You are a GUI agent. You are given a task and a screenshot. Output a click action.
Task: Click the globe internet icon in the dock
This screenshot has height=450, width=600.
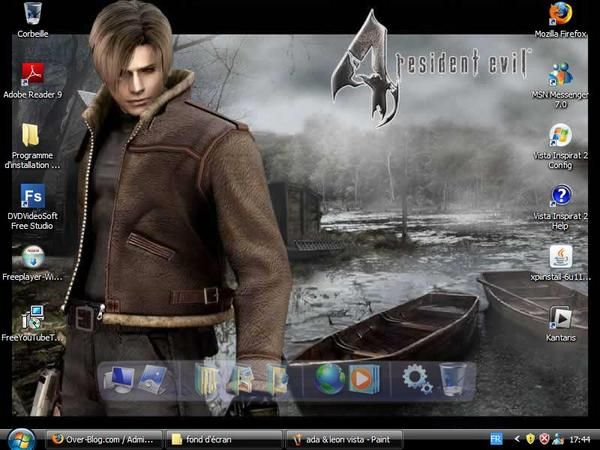[x=330, y=379]
